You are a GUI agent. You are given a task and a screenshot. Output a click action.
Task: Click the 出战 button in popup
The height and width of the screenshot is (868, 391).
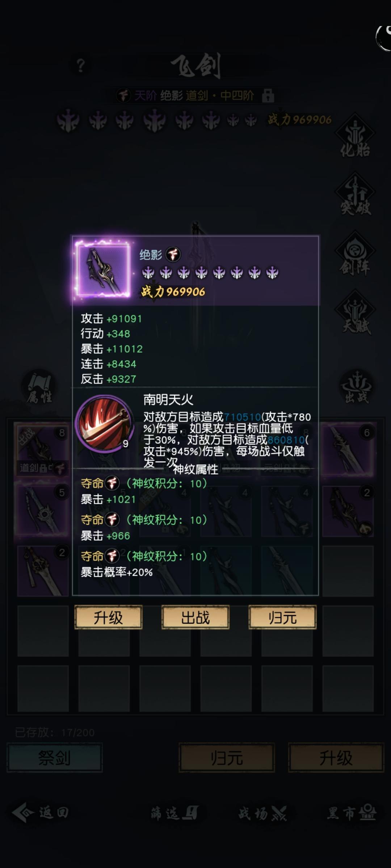coord(195,617)
